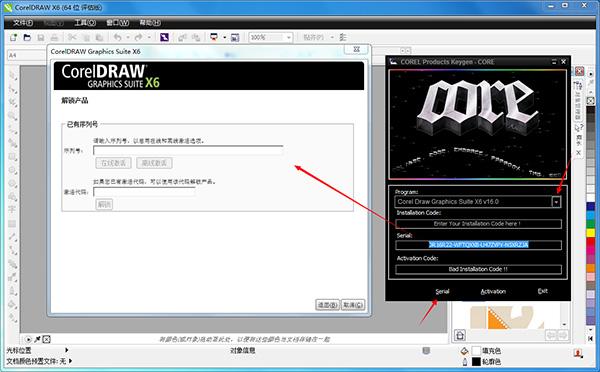Click the New document icon in toolbar
600x372 pixels.
tap(14, 38)
